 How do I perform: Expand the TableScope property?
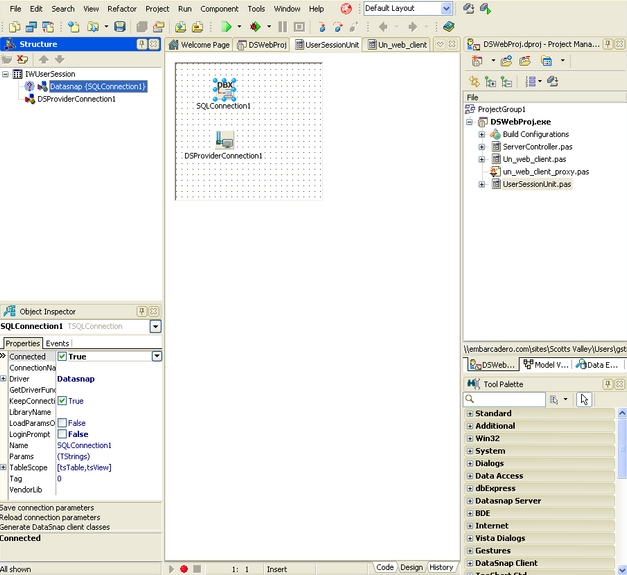3,467
